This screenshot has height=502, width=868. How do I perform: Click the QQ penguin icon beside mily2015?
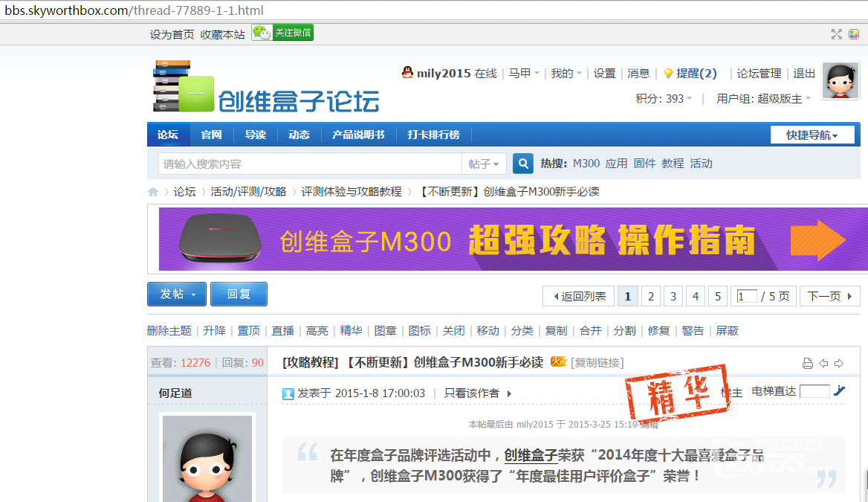[407, 73]
